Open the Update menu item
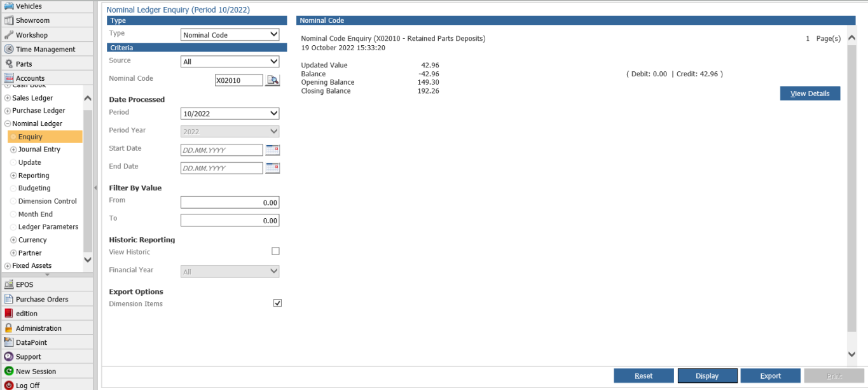The width and height of the screenshot is (868, 390). [30, 162]
